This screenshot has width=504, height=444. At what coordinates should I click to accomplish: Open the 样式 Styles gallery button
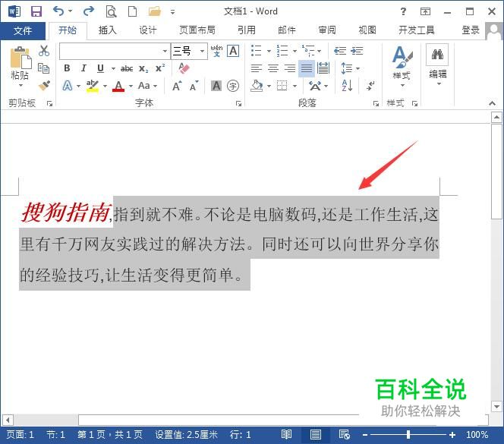click(x=402, y=65)
